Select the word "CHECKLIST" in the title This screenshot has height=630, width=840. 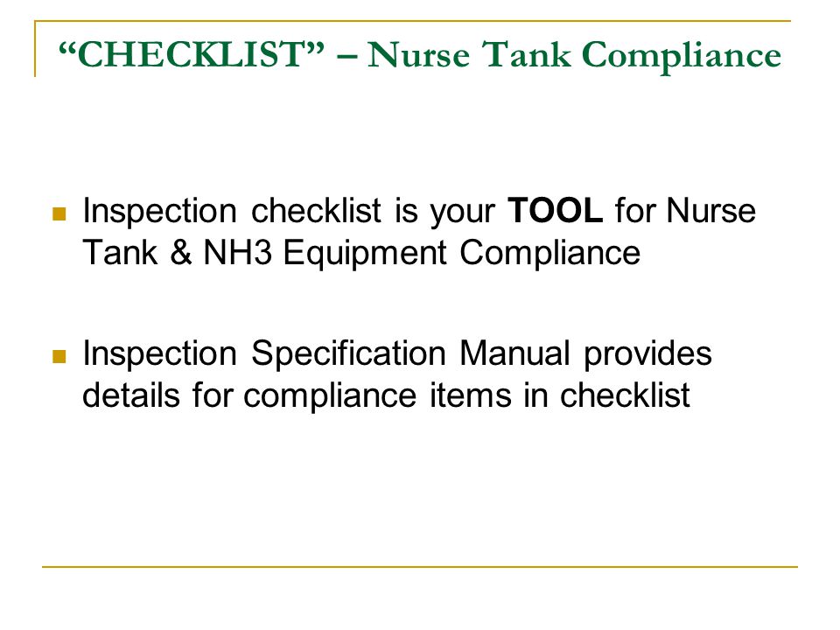191,54
